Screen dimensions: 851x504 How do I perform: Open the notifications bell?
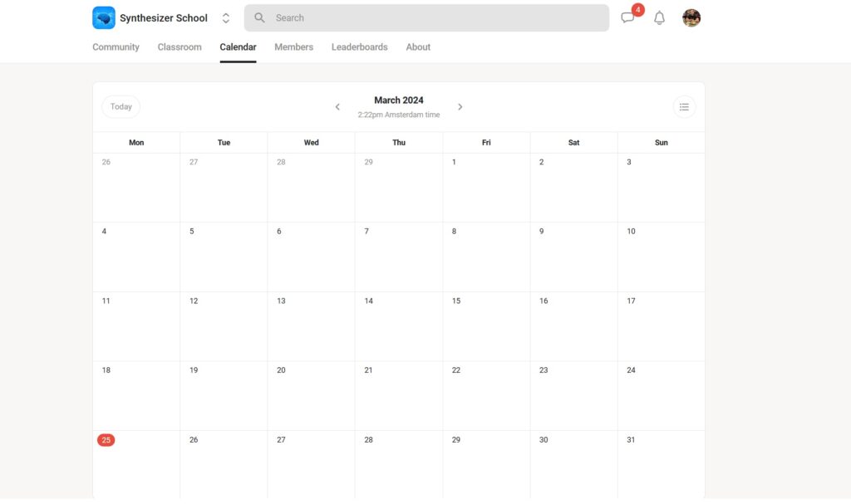pos(659,17)
